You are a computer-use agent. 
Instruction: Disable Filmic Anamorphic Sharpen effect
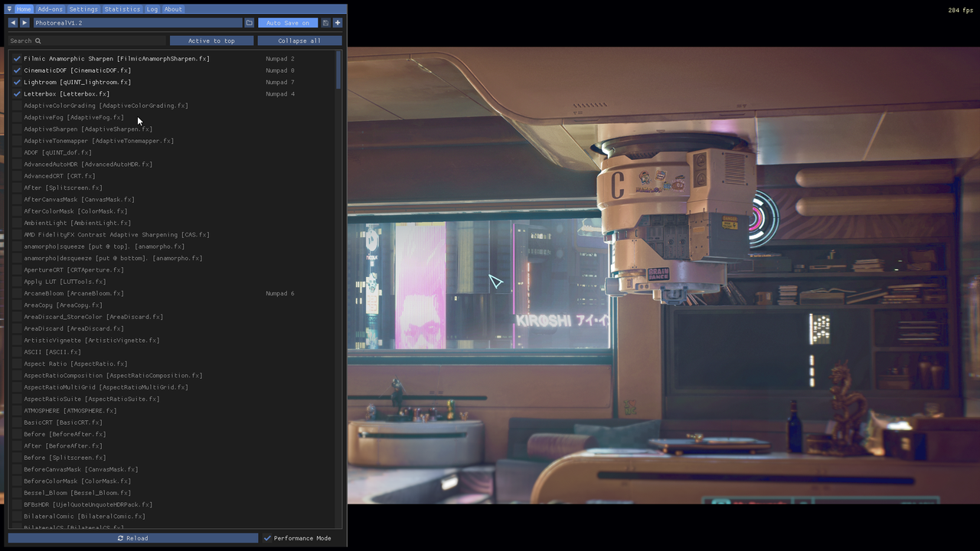pyautogui.click(x=17, y=58)
